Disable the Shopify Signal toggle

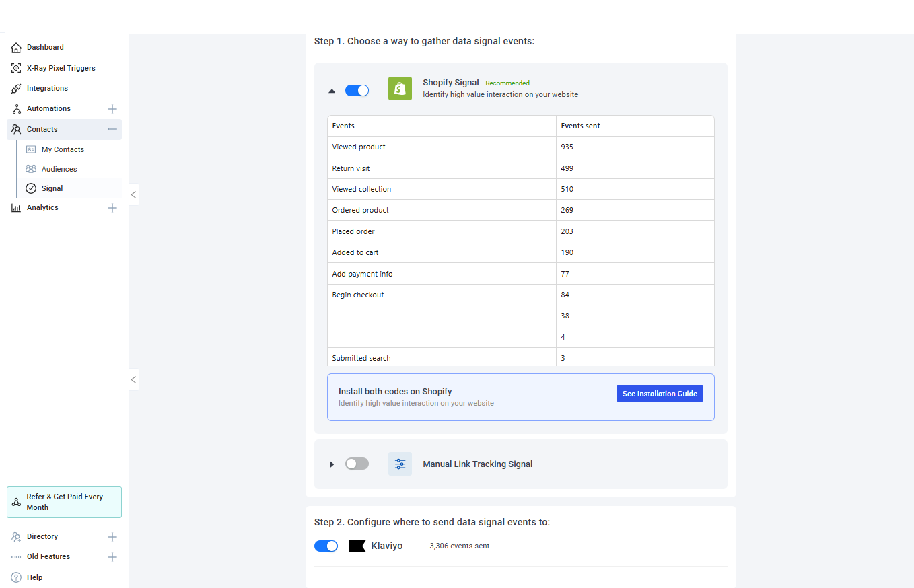point(357,90)
